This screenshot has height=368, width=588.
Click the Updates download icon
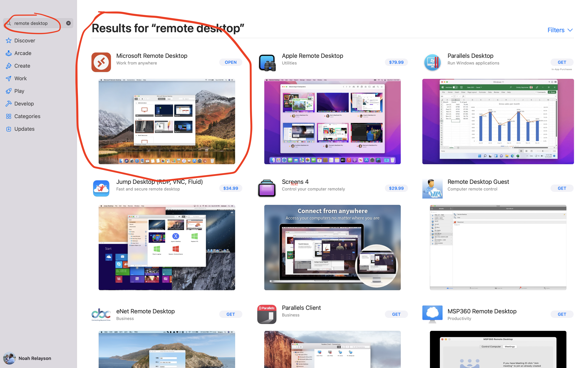tap(9, 129)
